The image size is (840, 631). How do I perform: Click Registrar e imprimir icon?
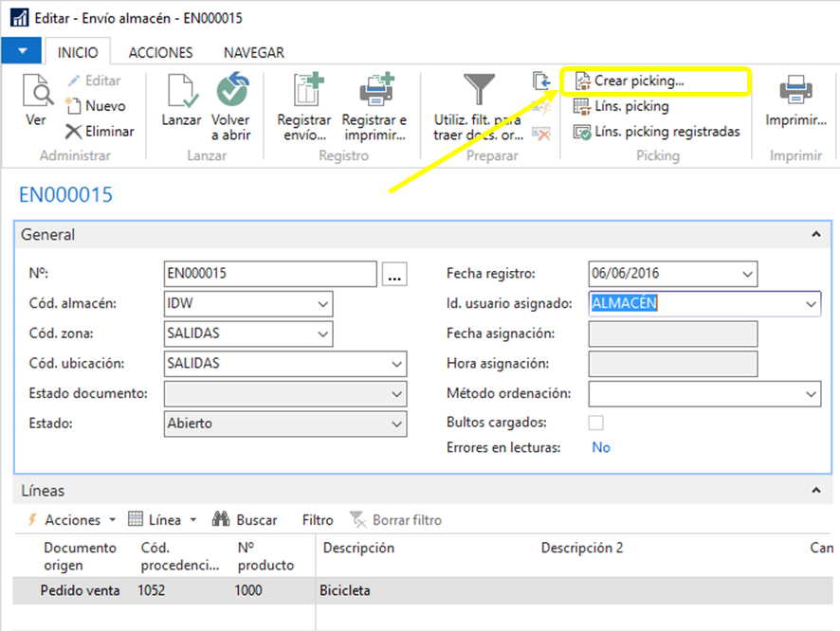pos(376,89)
